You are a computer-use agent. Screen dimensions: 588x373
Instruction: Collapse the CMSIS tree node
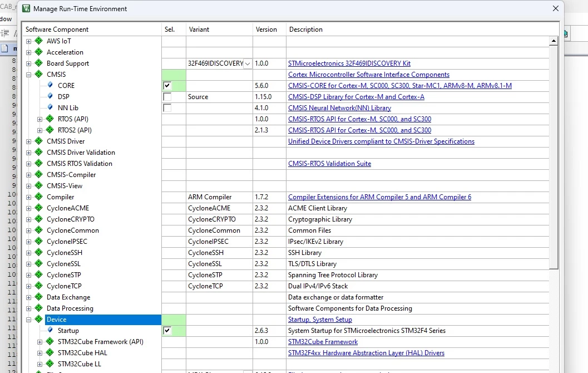point(28,75)
